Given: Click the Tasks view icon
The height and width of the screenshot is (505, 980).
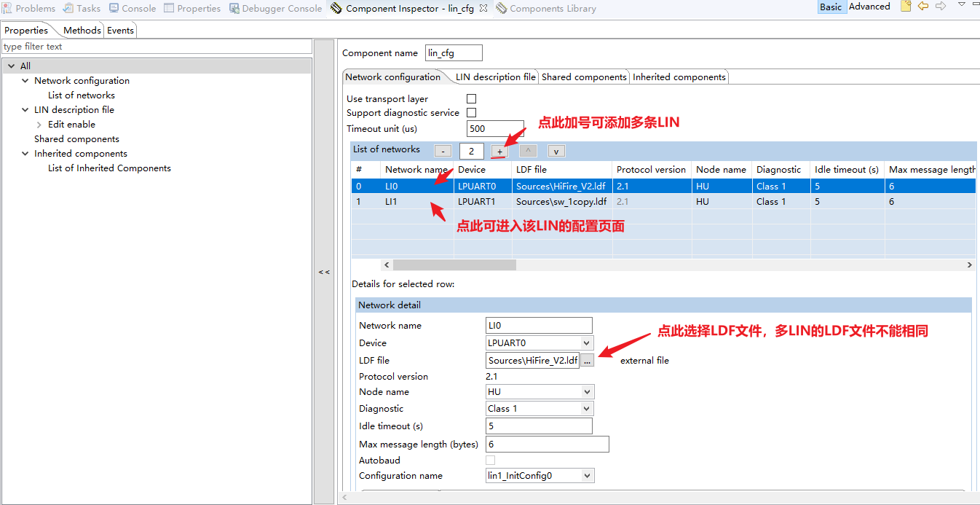Looking at the screenshot, I should pos(67,8).
